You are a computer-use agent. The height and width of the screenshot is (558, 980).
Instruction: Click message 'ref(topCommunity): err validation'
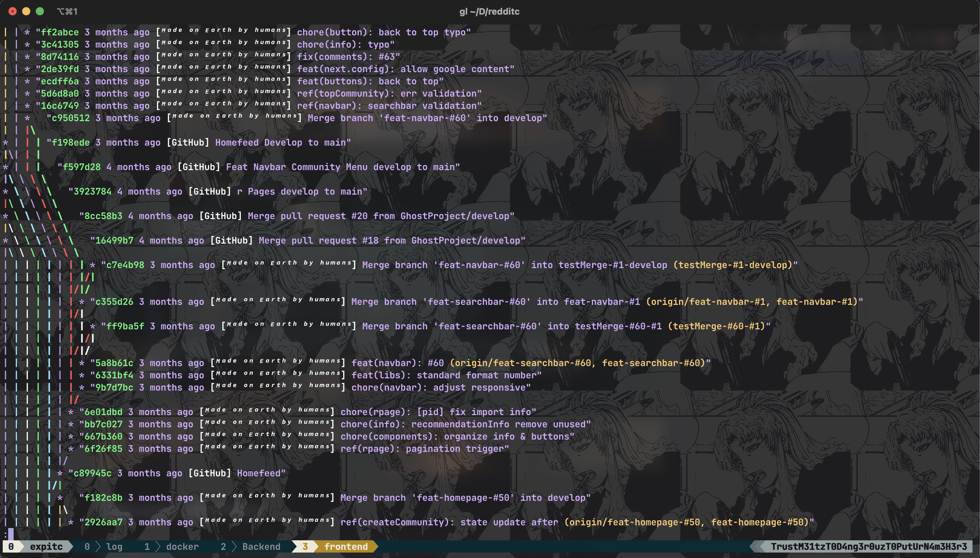coord(386,94)
